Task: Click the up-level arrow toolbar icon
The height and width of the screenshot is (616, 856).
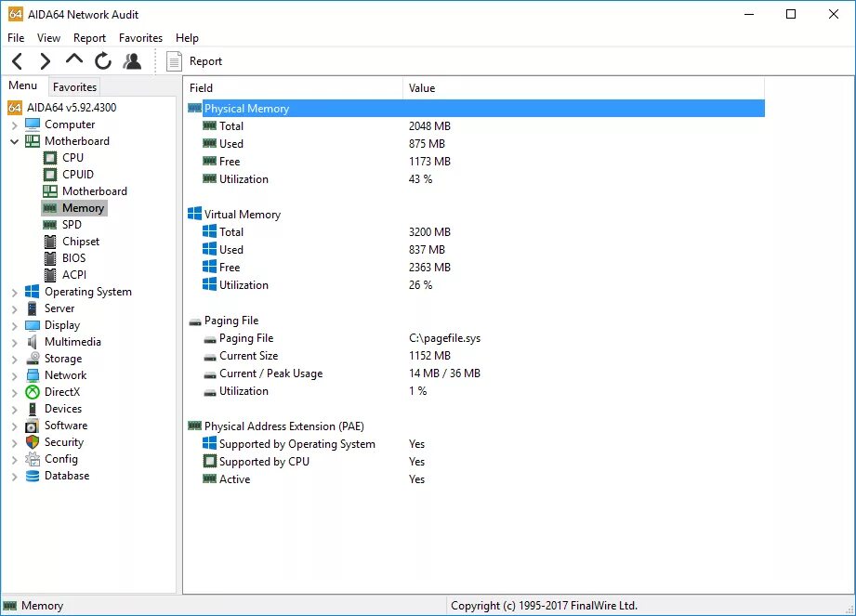Action: 74,59
